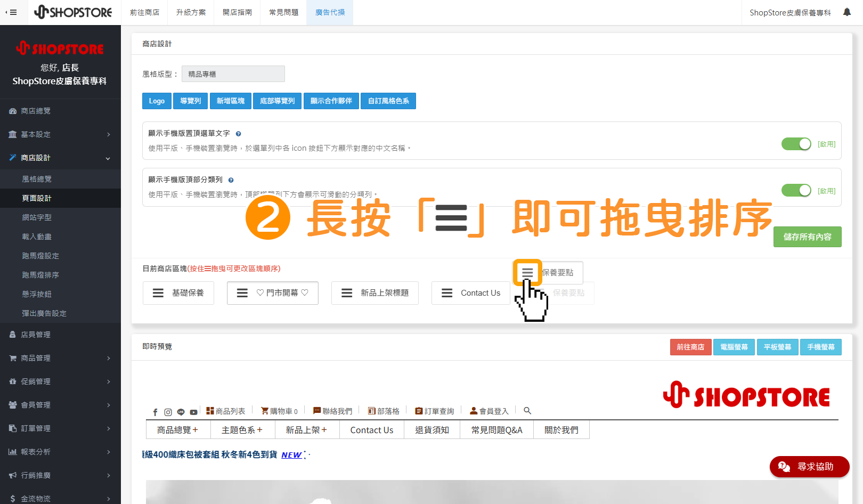This screenshot has width=863, height=504.
Task: Open the 風格版型 dropdown
Action: tap(233, 74)
